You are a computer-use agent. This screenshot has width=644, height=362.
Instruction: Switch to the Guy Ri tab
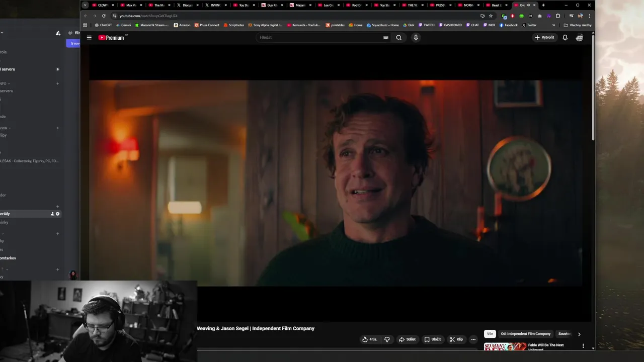272,5
